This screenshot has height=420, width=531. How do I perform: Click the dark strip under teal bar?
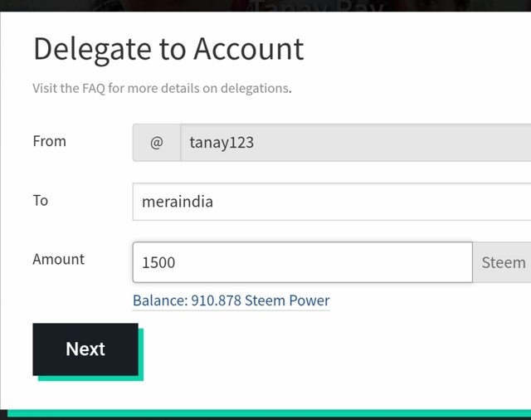pos(265,418)
